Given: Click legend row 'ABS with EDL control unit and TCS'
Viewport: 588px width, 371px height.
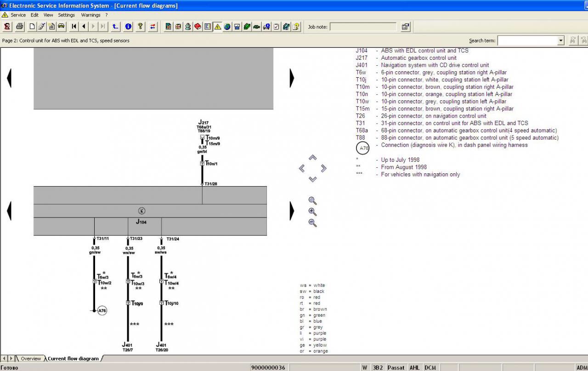Looking at the screenshot, I should click(x=424, y=51).
